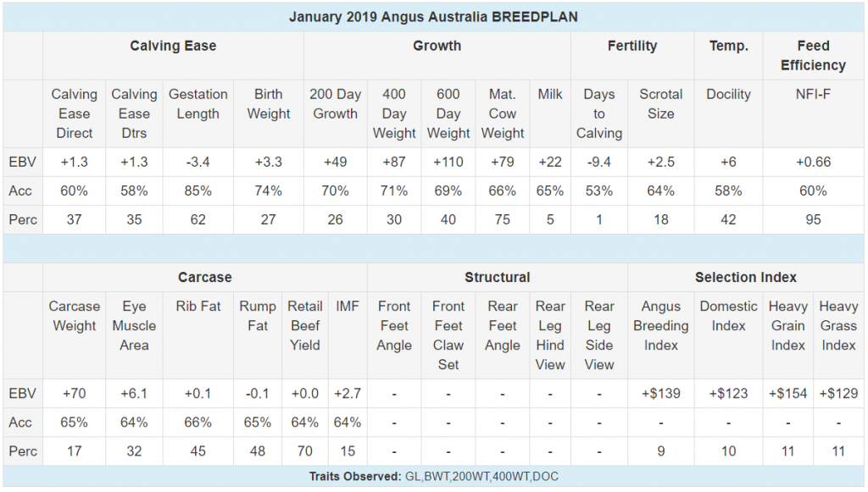Click the Eye Muscle Area EBV "+6.1"
The width and height of the screenshot is (868, 492).
[134, 394]
